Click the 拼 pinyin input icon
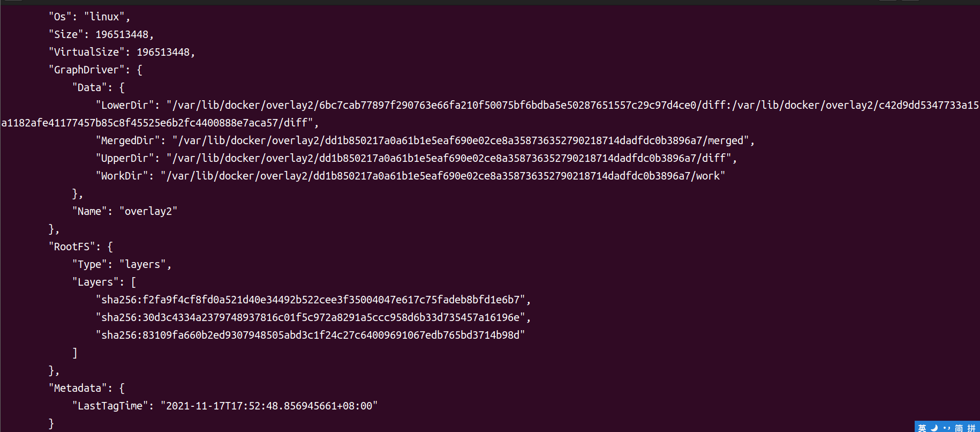Image resolution: width=980 pixels, height=432 pixels. tap(971, 428)
